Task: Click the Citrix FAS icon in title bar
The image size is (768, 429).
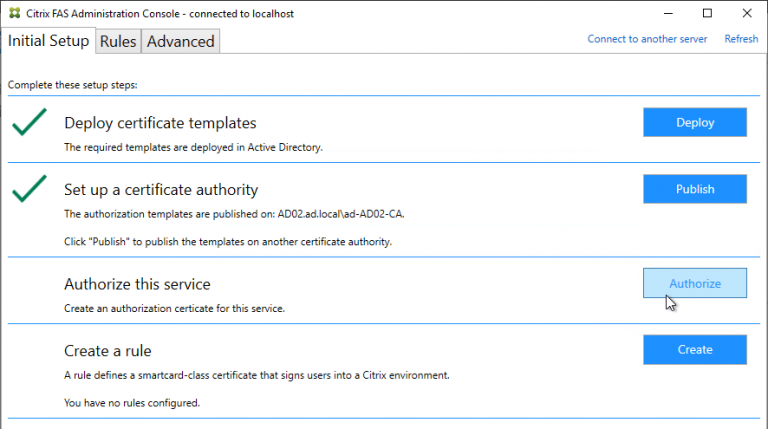Action: point(14,13)
